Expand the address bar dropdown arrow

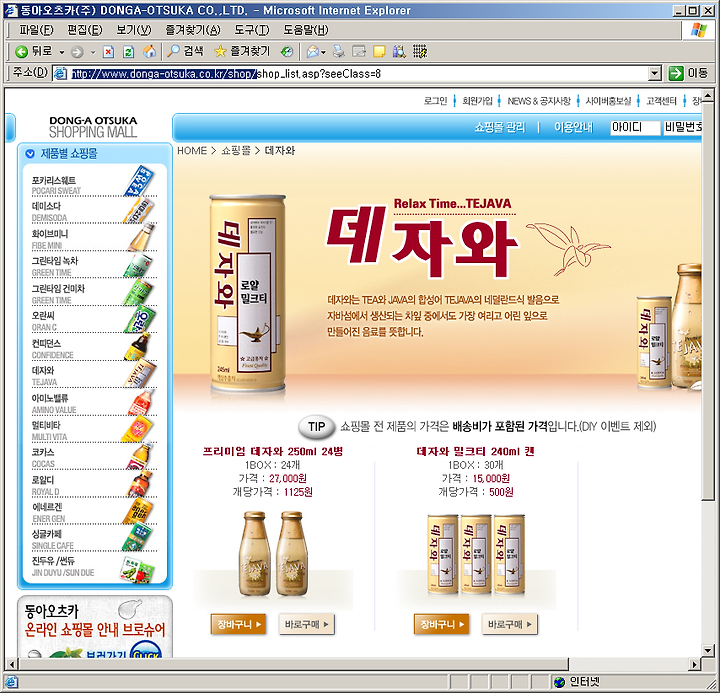pyautogui.click(x=655, y=73)
